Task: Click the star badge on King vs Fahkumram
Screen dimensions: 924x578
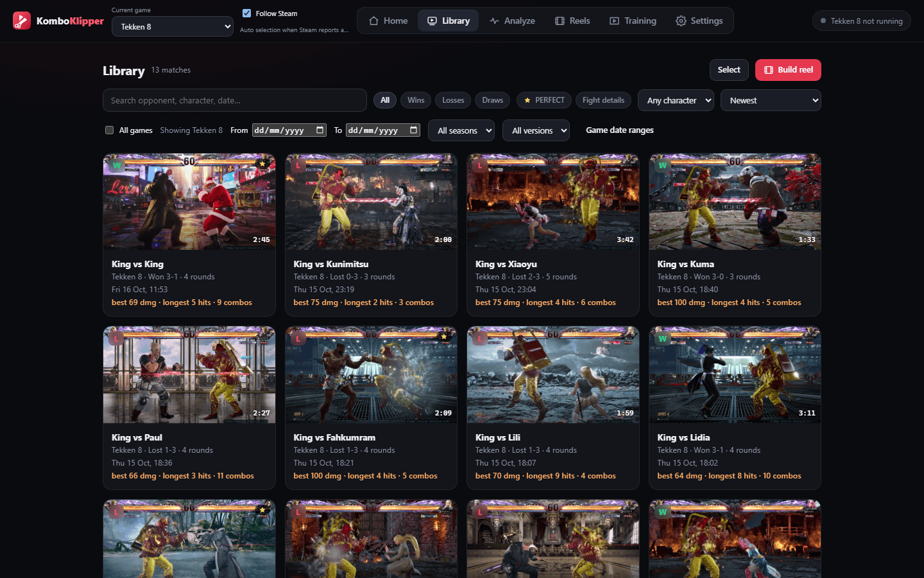Action: coord(443,338)
